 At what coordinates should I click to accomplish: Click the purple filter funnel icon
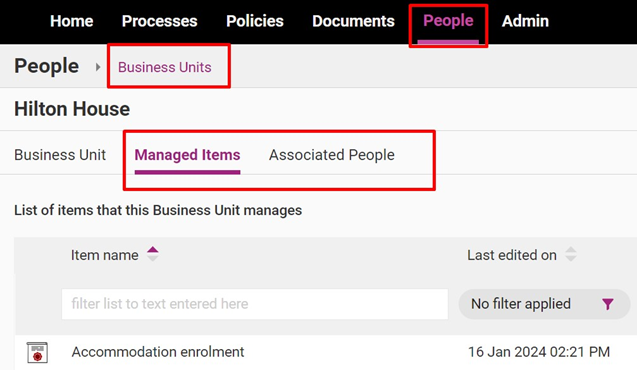pyautogui.click(x=608, y=304)
